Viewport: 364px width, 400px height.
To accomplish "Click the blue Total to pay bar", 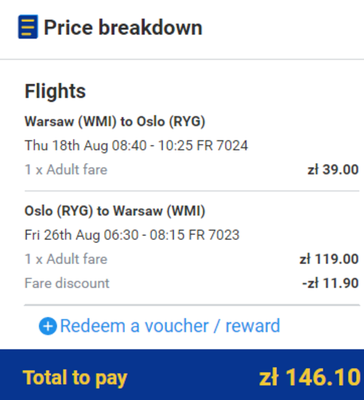I will coord(182,375).
